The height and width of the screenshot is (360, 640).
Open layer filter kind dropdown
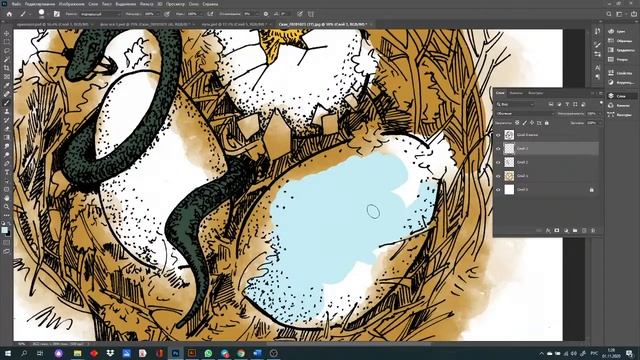click(x=515, y=104)
